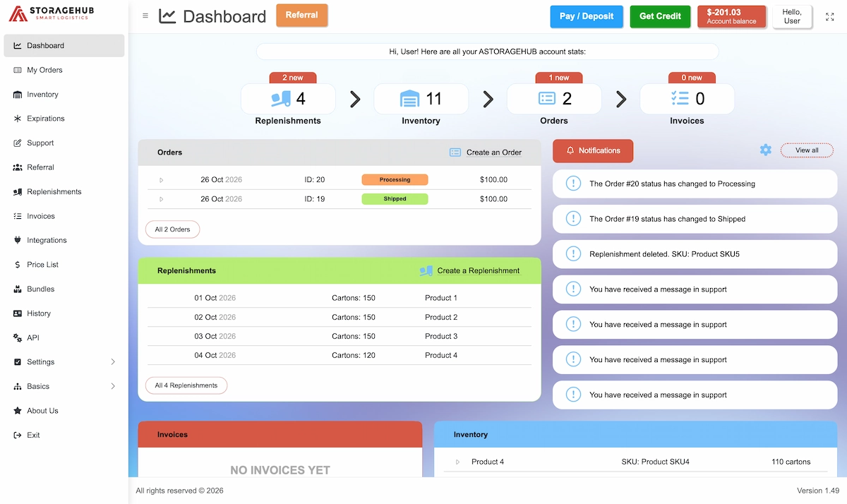This screenshot has width=847, height=504.
Task: Click the Invoices red panel header
Action: pos(280,434)
